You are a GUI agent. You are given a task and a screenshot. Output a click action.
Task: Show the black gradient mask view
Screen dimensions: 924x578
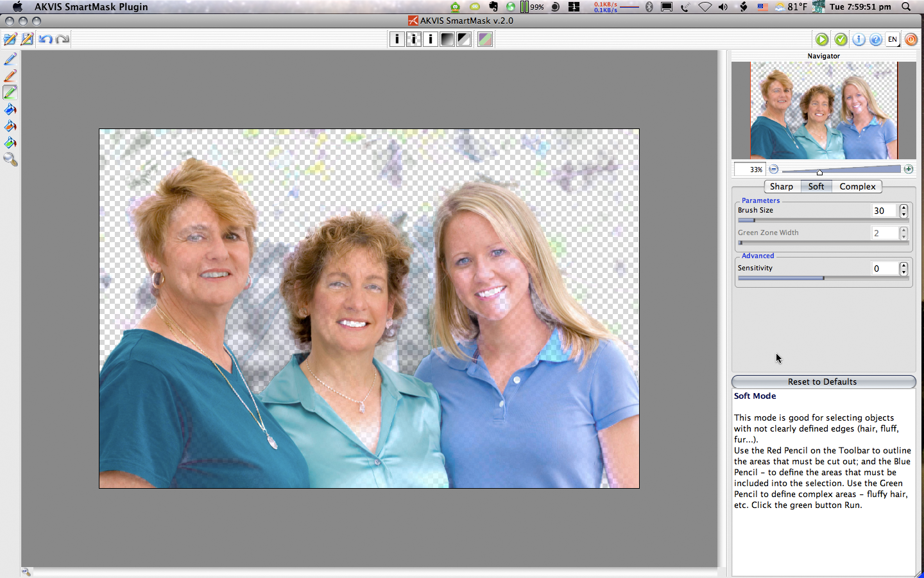(x=447, y=39)
